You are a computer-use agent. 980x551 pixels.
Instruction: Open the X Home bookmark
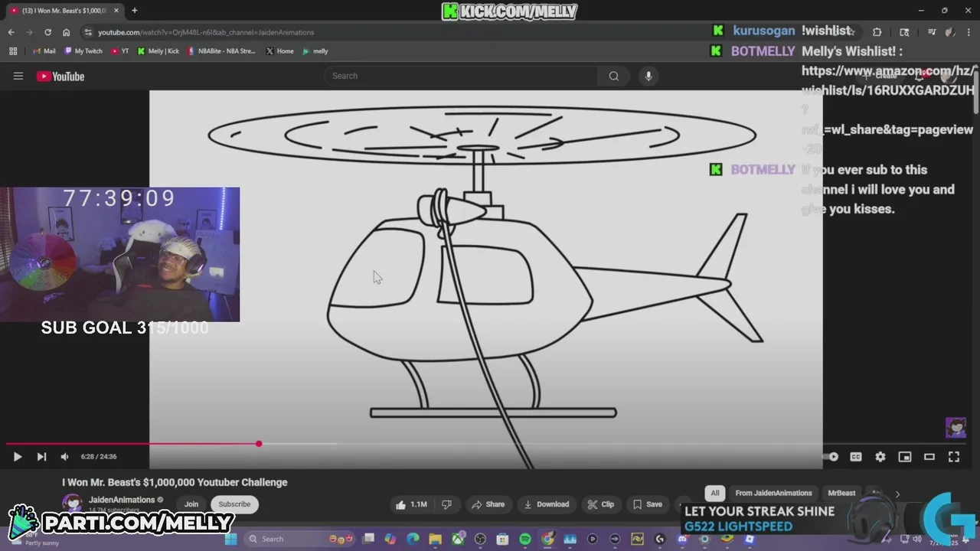(x=280, y=51)
